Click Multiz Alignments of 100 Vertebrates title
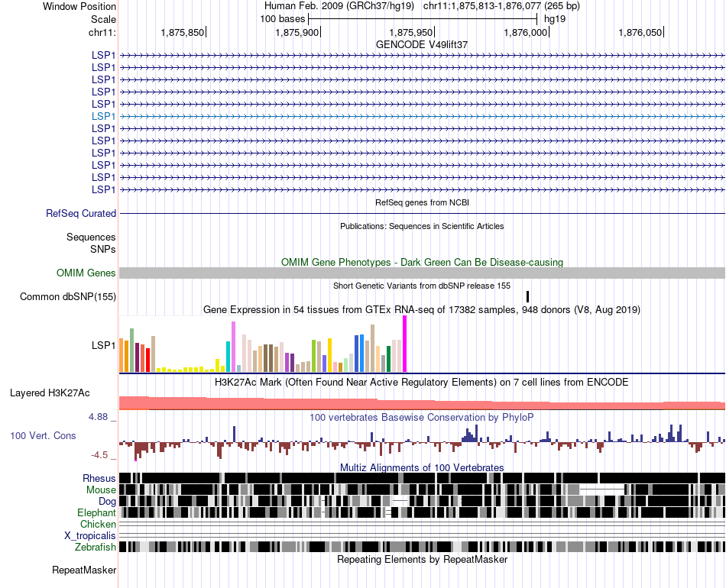 (x=422, y=467)
